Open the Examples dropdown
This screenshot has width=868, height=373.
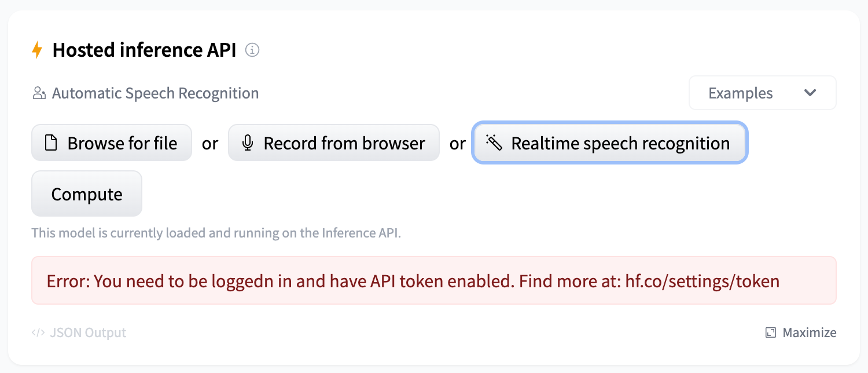click(x=762, y=93)
